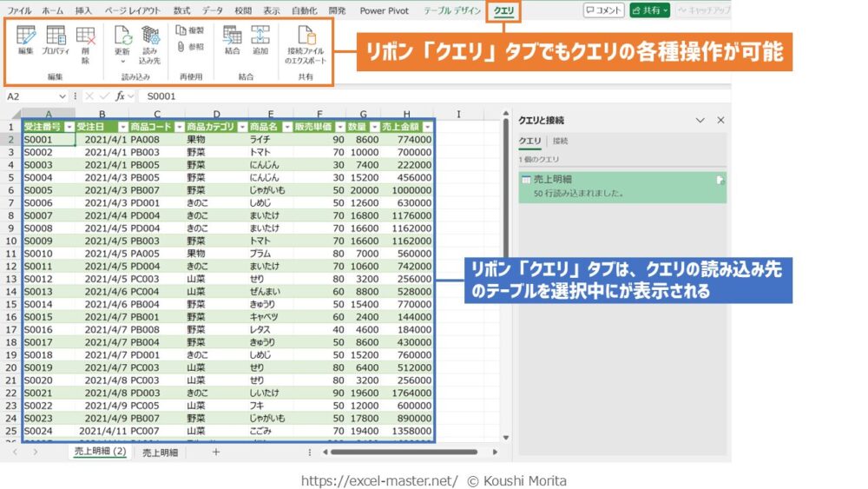Click the 結合 (Merge) queries icon
The height and width of the screenshot is (489, 868).
232,40
